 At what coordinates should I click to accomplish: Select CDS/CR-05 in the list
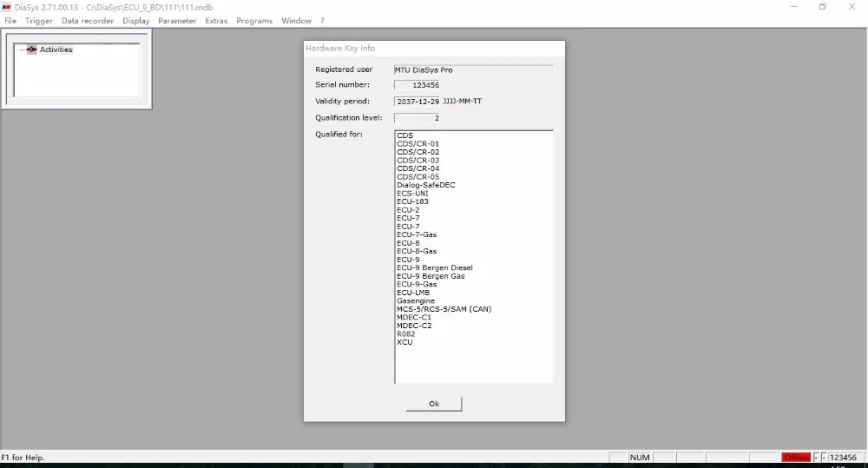[x=418, y=176]
